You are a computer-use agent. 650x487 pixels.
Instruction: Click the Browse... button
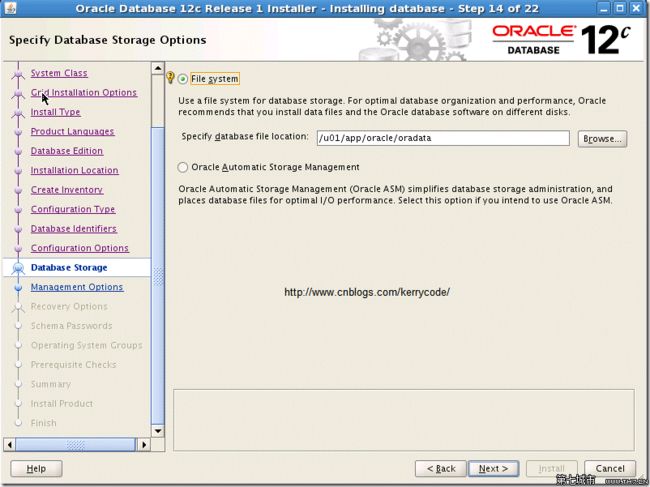[602, 139]
